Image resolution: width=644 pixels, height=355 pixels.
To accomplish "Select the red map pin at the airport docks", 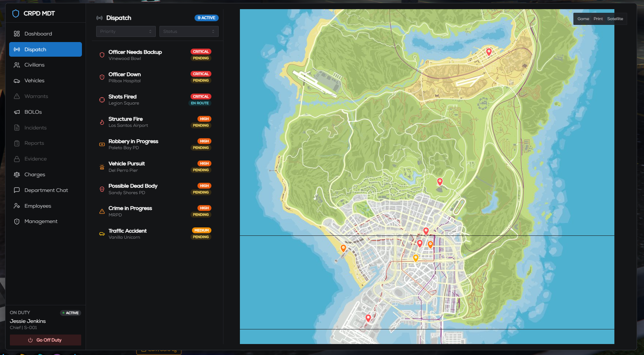I will point(368,318).
